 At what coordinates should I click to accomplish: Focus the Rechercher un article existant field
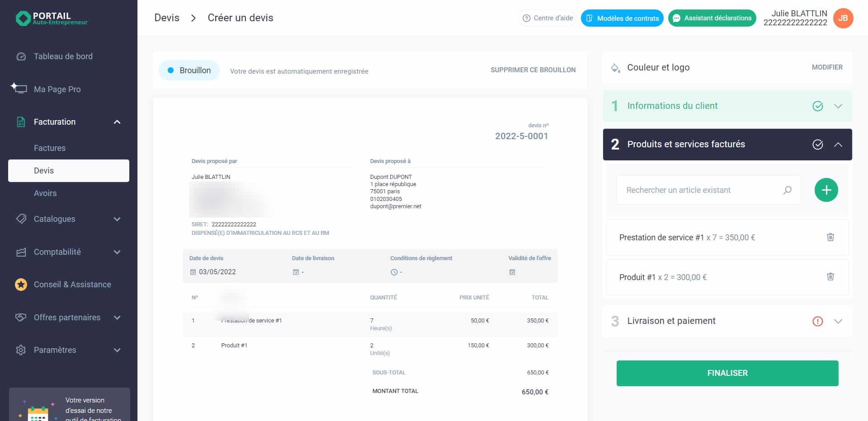(x=701, y=190)
